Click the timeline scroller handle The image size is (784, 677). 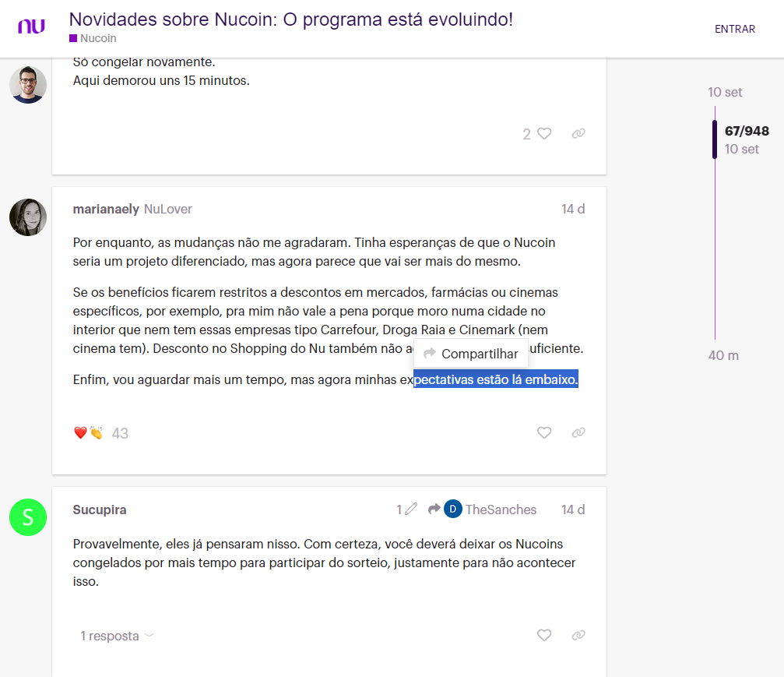[715, 139]
